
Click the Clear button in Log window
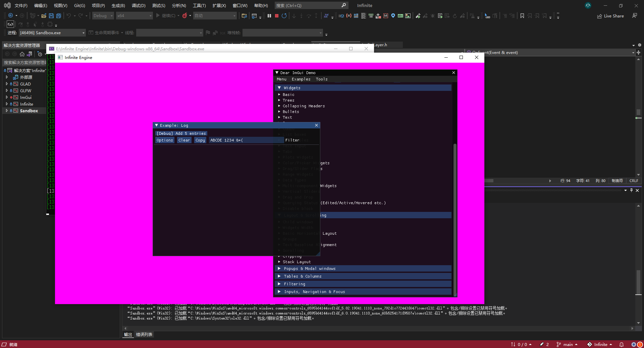(x=184, y=140)
